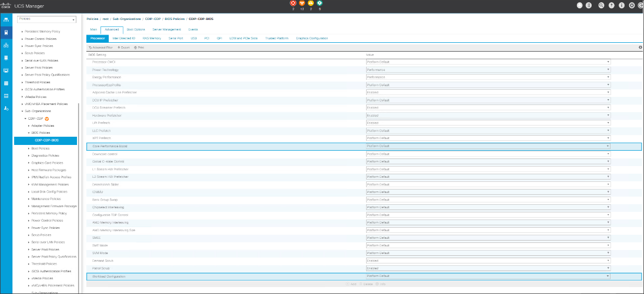Click the white circle icon in header
The height and width of the screenshot is (294, 644).
coord(580,5)
